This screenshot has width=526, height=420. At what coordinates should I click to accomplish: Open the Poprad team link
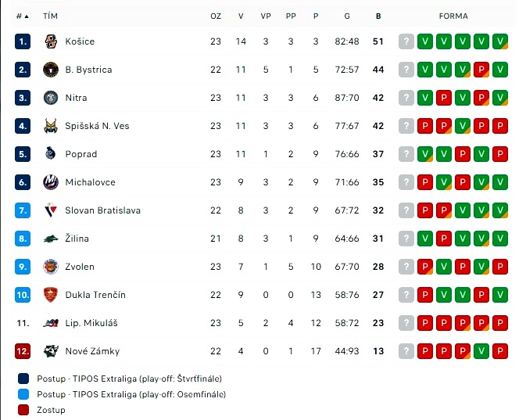coord(81,154)
